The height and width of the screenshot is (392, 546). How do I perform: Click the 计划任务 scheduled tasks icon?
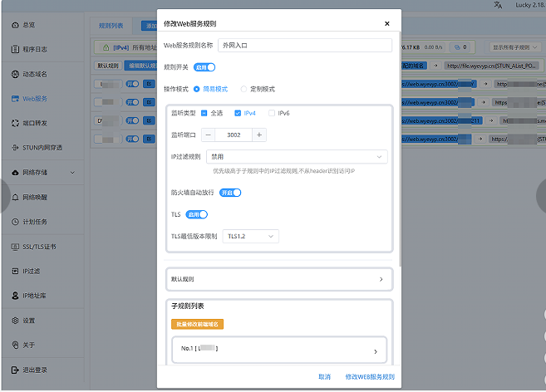click(16, 222)
